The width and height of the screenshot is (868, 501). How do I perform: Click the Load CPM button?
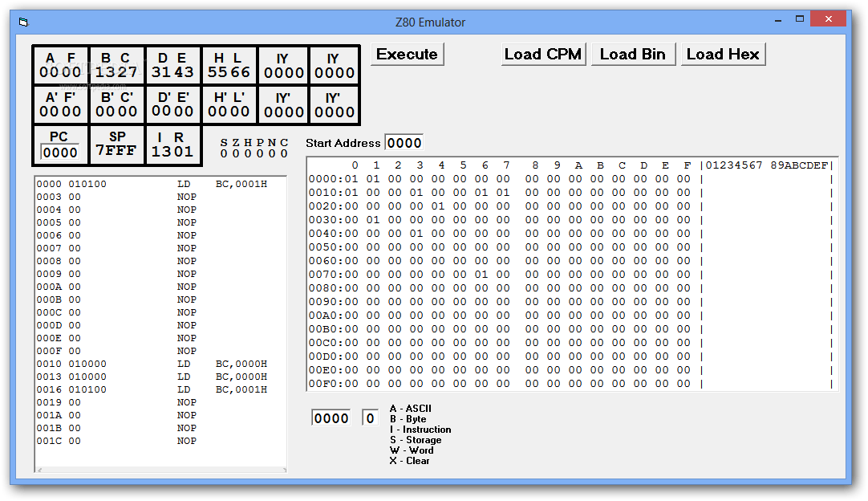click(543, 55)
